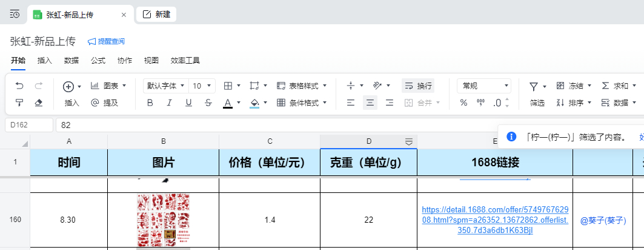Open the 效率工具 menu tab
644x250 pixels.
pos(185,61)
